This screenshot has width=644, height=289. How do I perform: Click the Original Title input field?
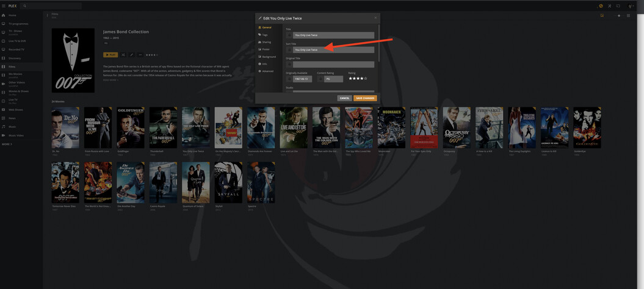333,65
